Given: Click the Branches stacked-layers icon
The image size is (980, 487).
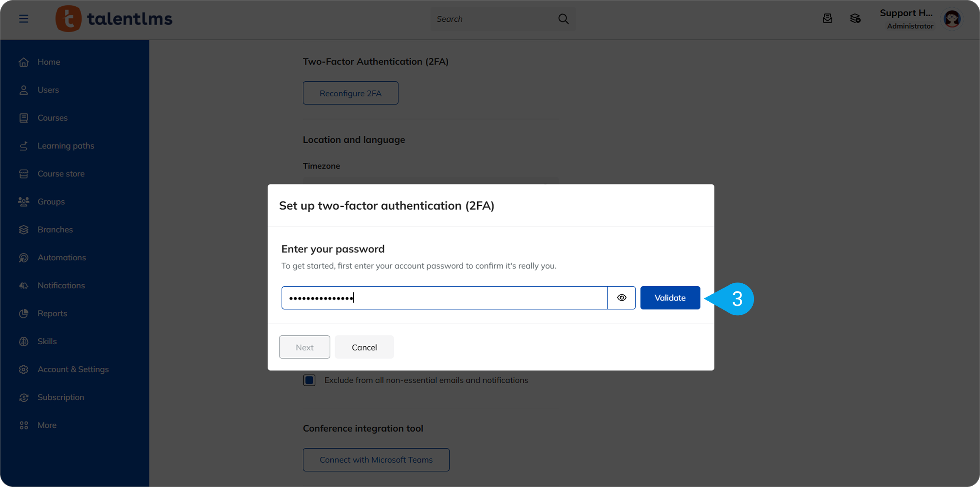Looking at the screenshot, I should [x=24, y=230].
